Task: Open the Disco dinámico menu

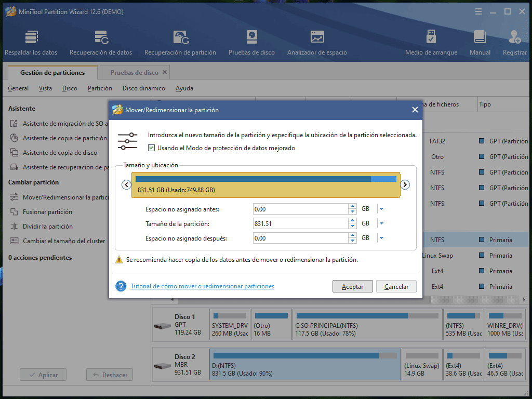Action: pos(143,88)
